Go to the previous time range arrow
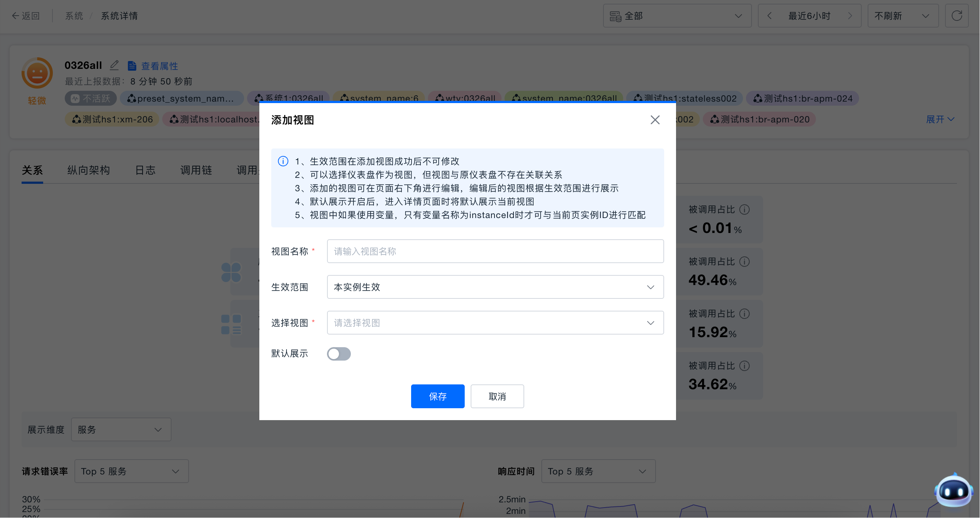 [769, 16]
